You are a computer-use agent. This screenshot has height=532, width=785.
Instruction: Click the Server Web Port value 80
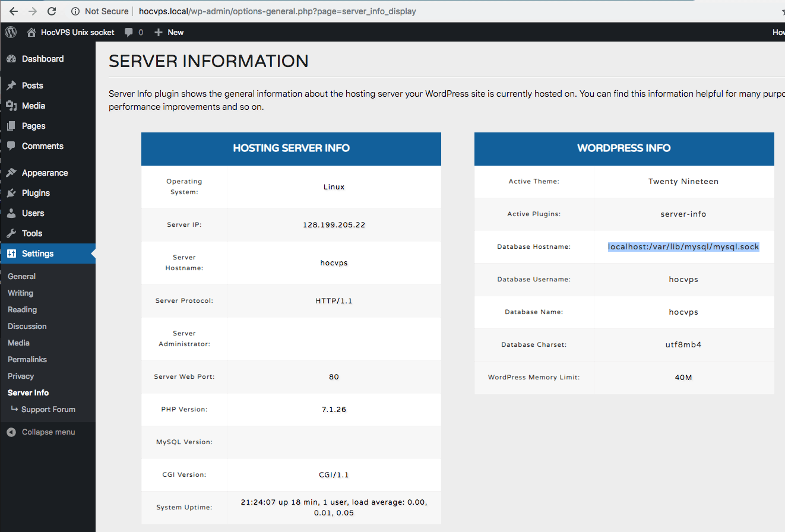(x=334, y=376)
